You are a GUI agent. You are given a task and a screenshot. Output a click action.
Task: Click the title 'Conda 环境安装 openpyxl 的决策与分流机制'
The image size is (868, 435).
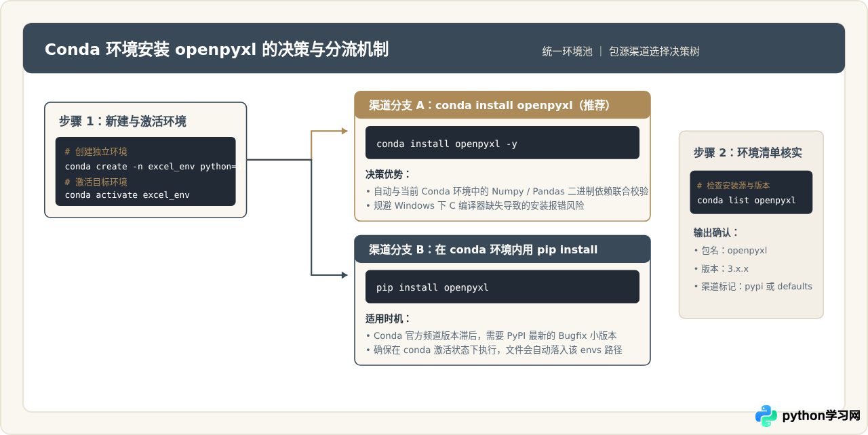tap(217, 49)
